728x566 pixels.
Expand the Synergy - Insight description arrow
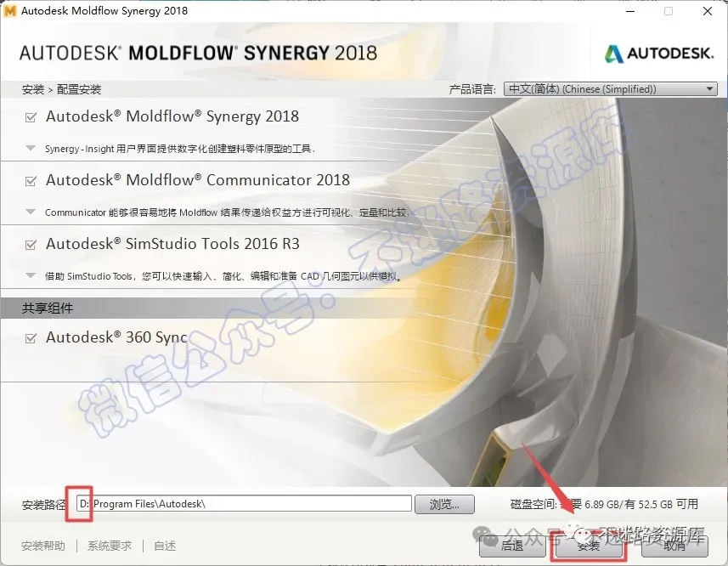pos(31,148)
